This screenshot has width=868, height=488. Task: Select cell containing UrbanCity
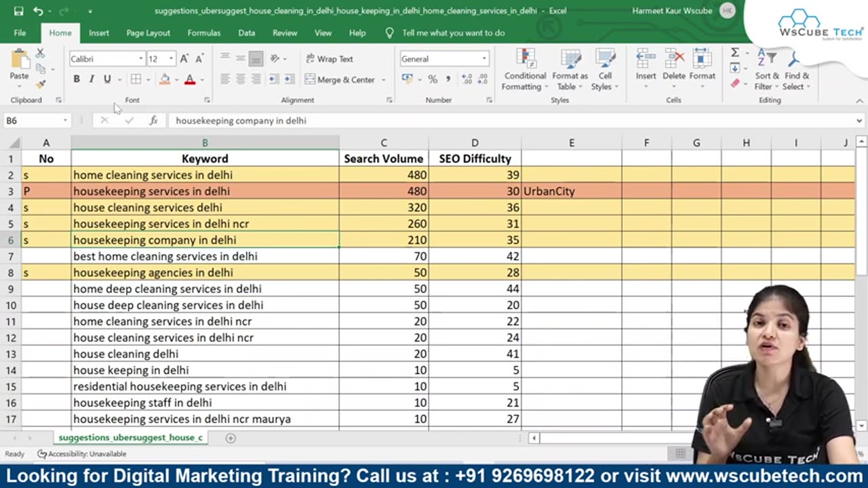pyautogui.click(x=571, y=191)
